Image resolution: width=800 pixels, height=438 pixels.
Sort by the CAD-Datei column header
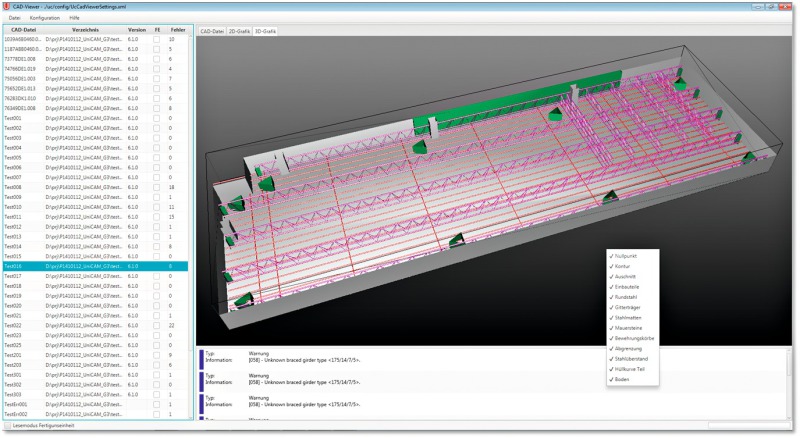point(23,30)
